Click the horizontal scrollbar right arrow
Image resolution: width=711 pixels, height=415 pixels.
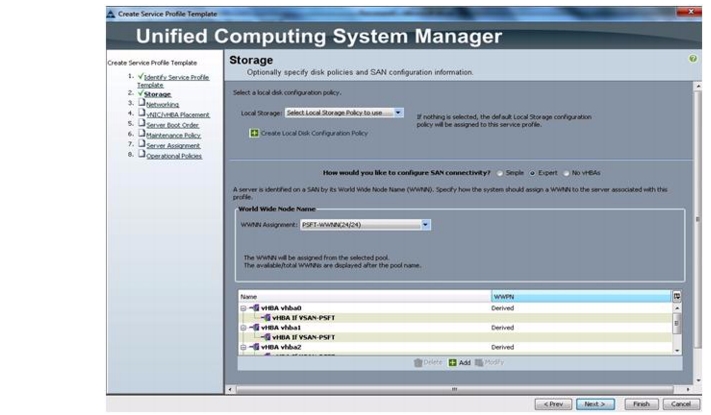[688, 389]
